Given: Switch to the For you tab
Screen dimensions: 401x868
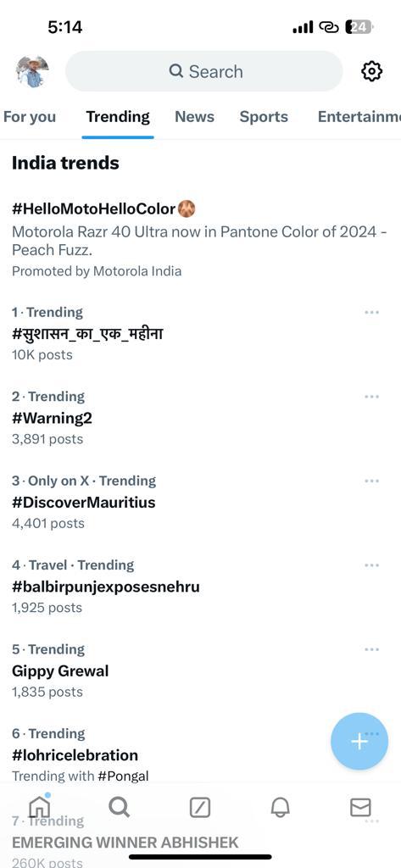Looking at the screenshot, I should [30, 117].
